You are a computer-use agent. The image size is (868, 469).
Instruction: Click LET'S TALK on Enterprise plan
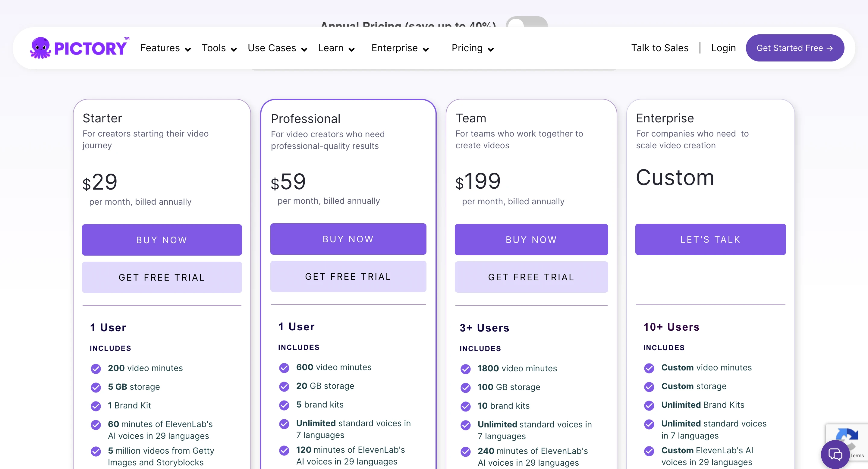(x=710, y=239)
